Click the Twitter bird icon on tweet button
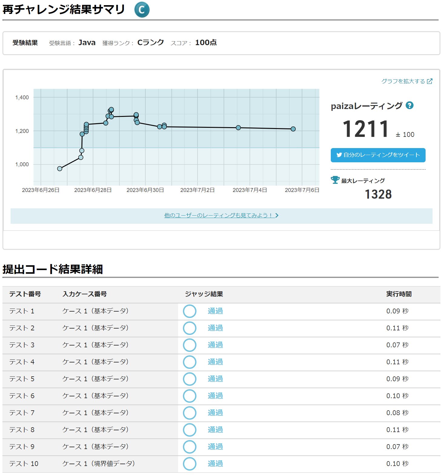Viewport: 448px width, 476px height. pyautogui.click(x=339, y=155)
